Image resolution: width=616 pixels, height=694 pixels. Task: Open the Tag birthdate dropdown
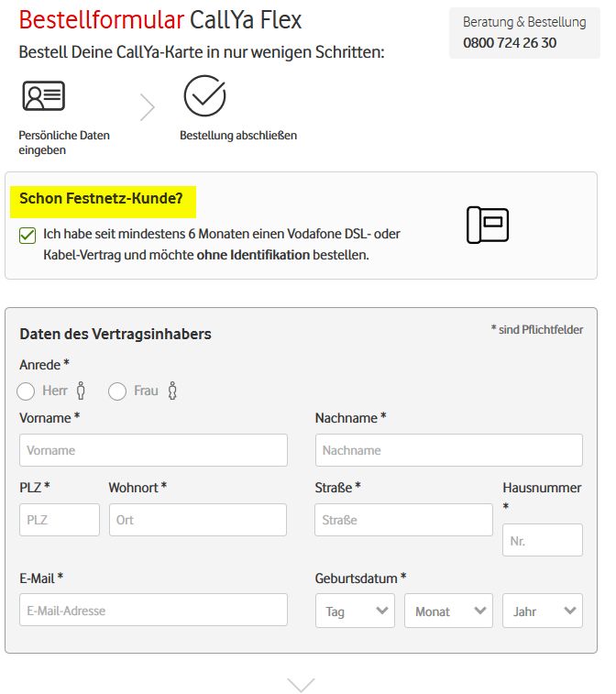pos(355,611)
